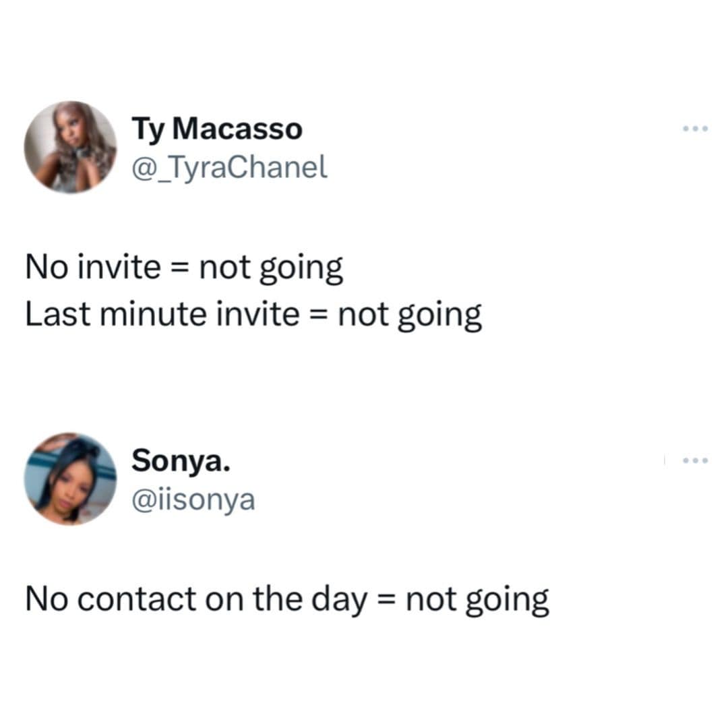728x728 pixels.
Task: Select the "Last minute invite = not going" line
Action: click(253, 315)
